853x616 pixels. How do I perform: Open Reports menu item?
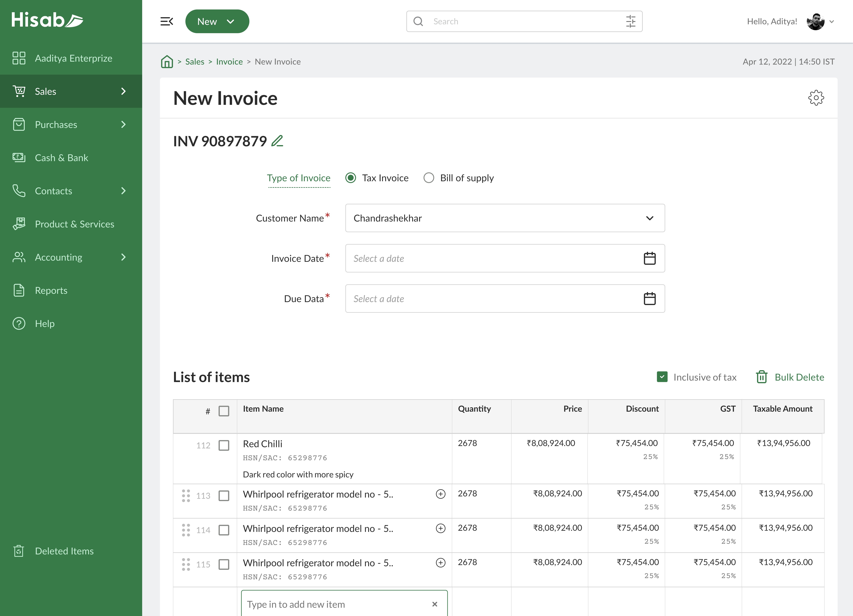(x=71, y=290)
